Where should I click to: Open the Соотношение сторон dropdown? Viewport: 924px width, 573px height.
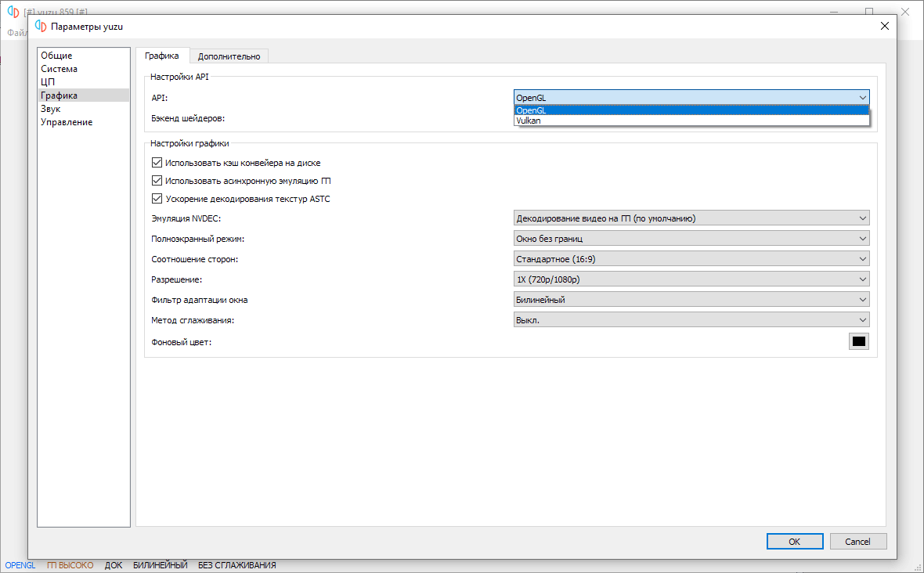pyautogui.click(x=691, y=259)
